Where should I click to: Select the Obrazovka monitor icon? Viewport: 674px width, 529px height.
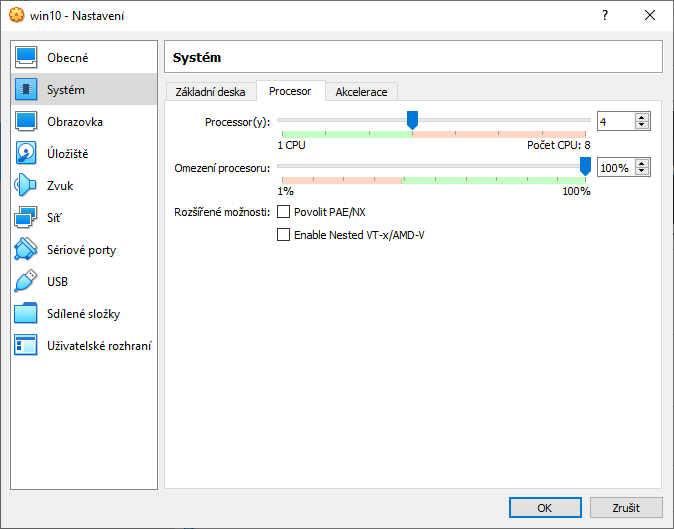tap(26, 122)
